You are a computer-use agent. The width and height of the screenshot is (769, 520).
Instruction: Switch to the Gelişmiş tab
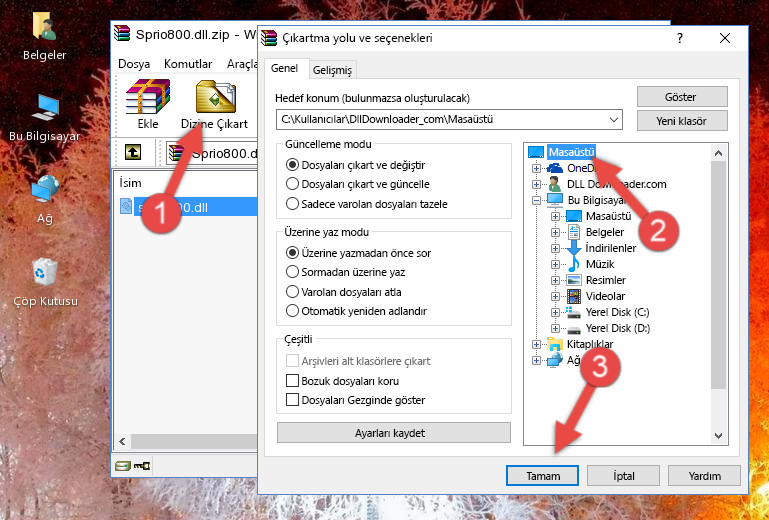[x=333, y=70]
